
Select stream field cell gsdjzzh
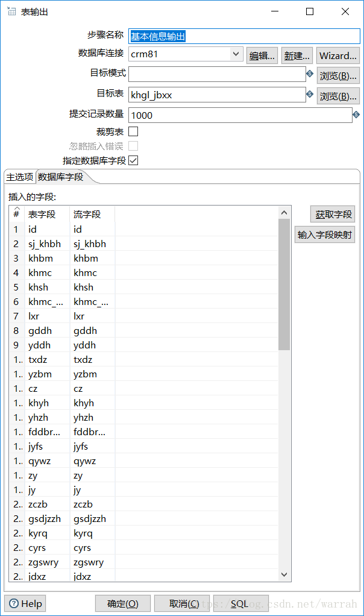point(92,518)
